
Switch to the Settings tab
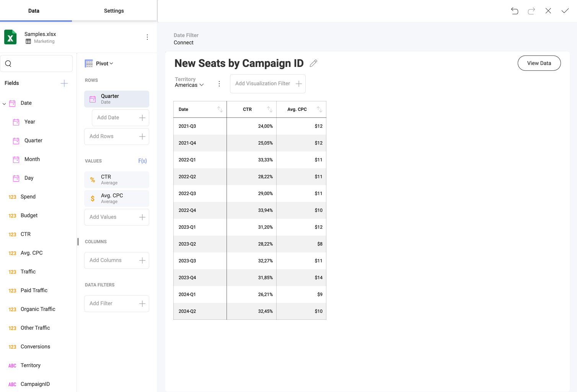(x=114, y=11)
